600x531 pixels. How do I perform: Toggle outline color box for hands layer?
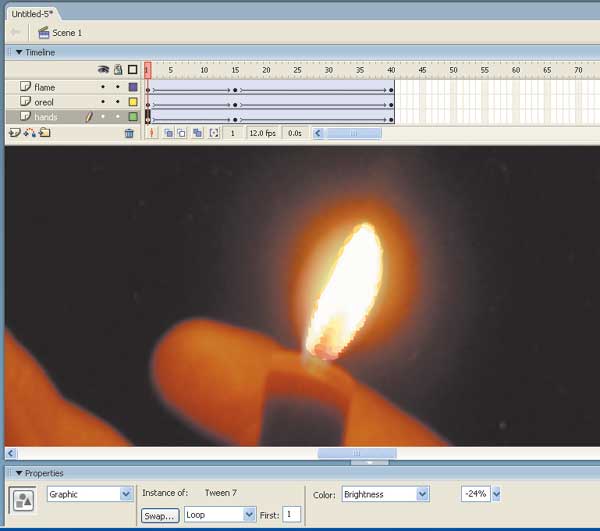point(132,117)
